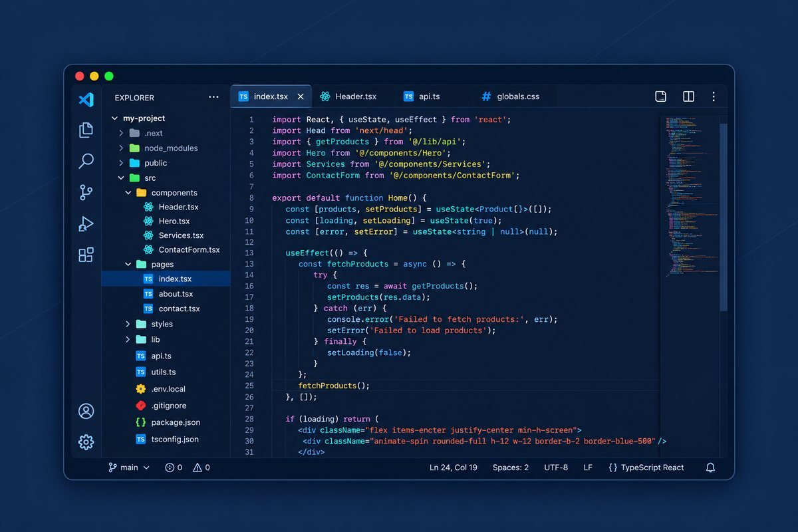Click line number 25 in the gutter
The image size is (798, 532).
point(249,386)
